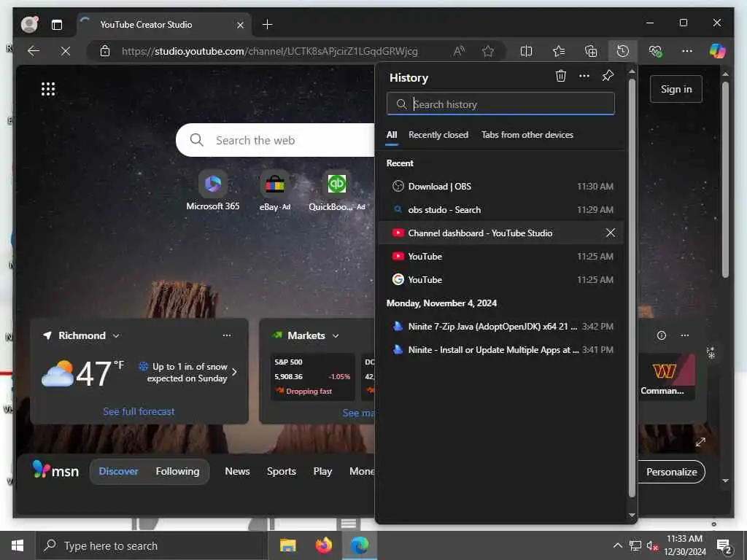Open a new tab with the plus button
The image size is (747, 560).
267,24
